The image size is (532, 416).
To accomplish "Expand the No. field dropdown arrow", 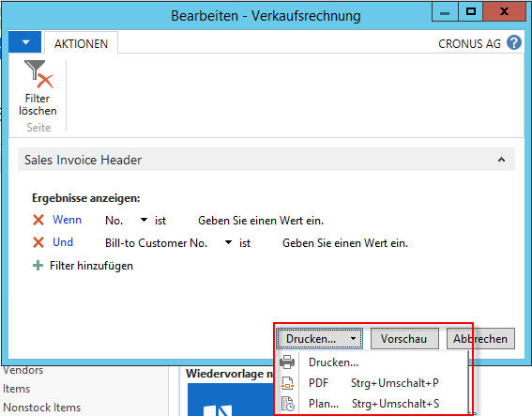I will (144, 220).
